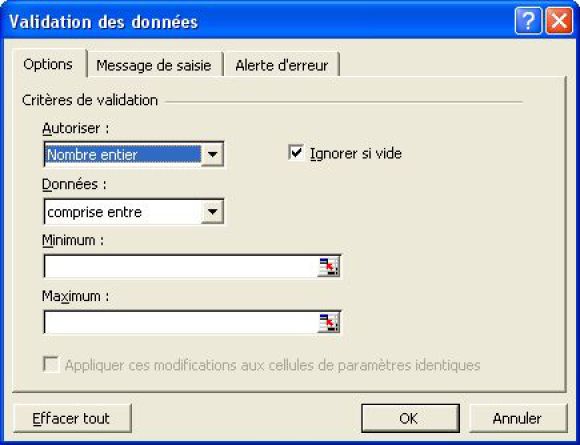The height and width of the screenshot is (445, 580).
Task: Click the Appliquer ces modifications checkbox
Action: [x=51, y=364]
